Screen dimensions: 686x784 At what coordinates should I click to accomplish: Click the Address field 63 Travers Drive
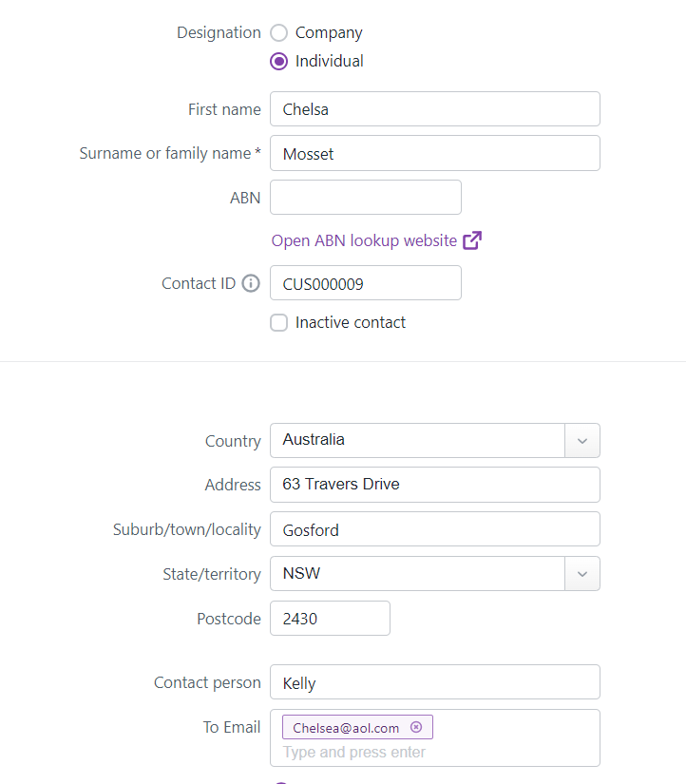tap(434, 485)
